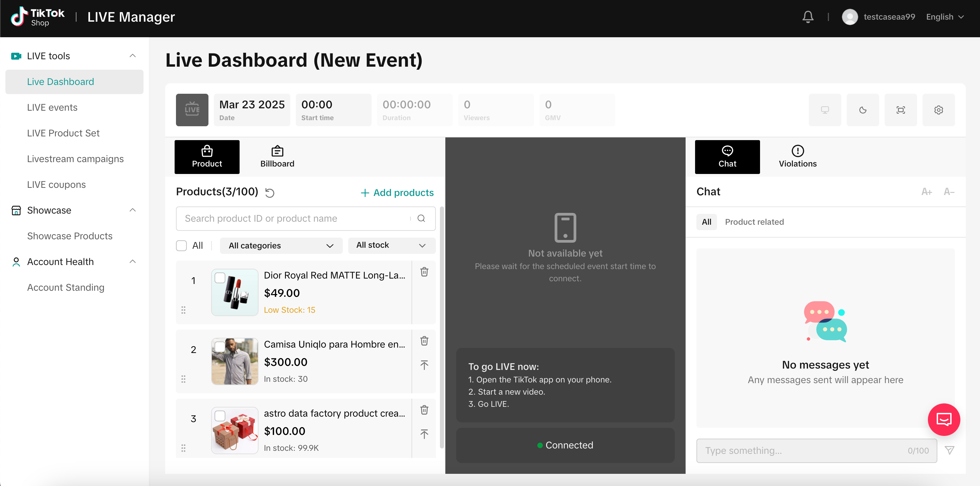This screenshot has width=980, height=486.
Task: Open the All categories dropdown
Action: [281, 245]
